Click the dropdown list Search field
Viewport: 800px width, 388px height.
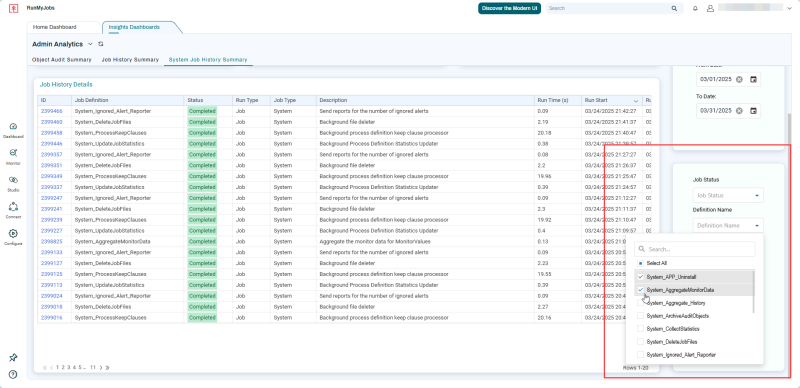point(694,249)
